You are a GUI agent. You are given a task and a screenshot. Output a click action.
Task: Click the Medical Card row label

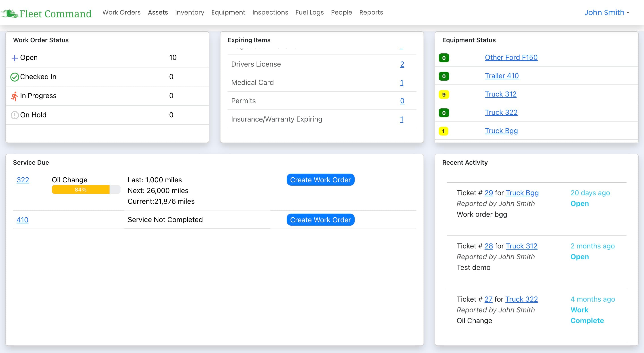(x=252, y=82)
